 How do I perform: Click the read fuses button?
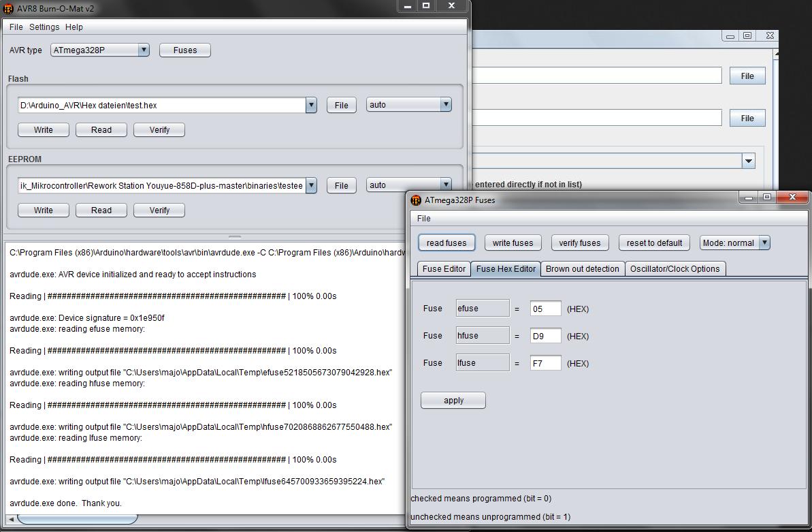(446, 242)
